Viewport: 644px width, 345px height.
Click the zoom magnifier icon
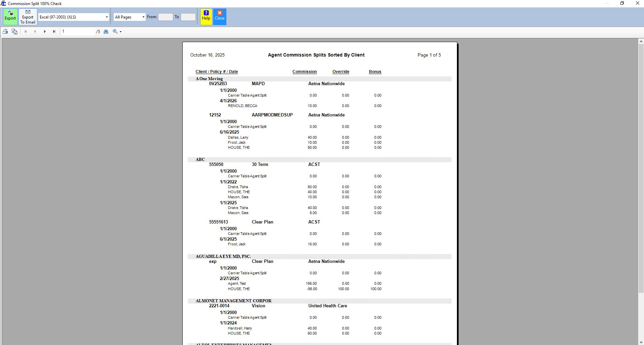[x=115, y=32]
